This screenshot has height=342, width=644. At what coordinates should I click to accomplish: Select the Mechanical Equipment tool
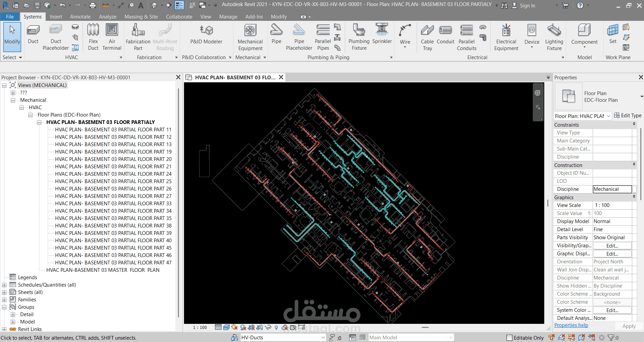click(250, 37)
